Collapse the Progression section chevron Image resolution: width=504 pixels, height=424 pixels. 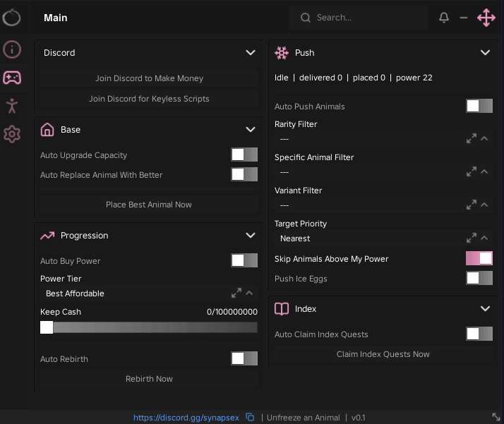[251, 236]
